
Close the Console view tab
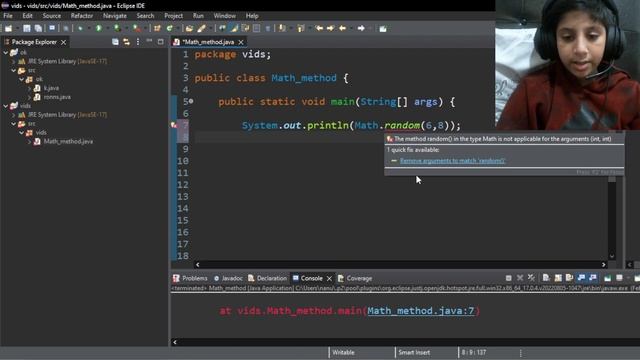[x=329, y=278]
